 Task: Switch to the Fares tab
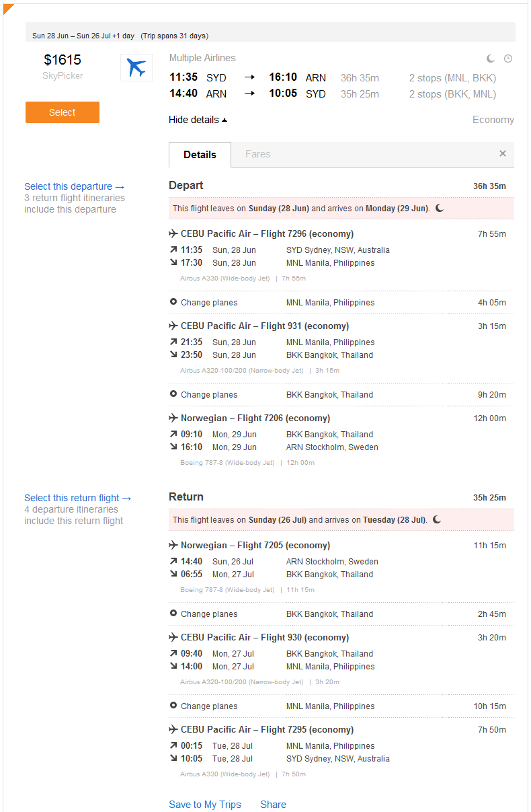coord(257,154)
